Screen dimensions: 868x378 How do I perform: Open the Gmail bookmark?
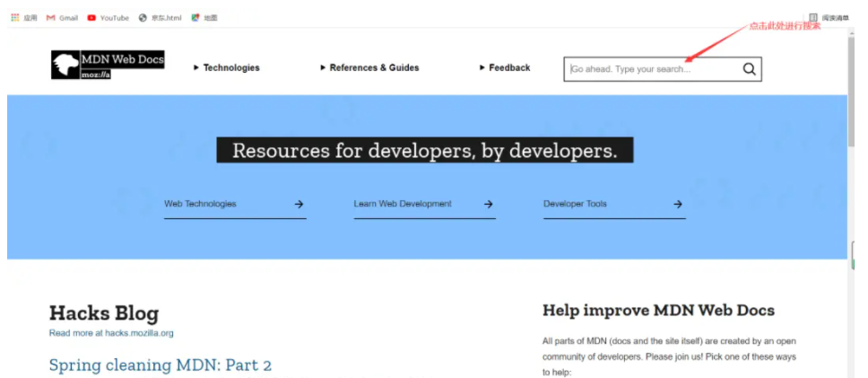[62, 18]
